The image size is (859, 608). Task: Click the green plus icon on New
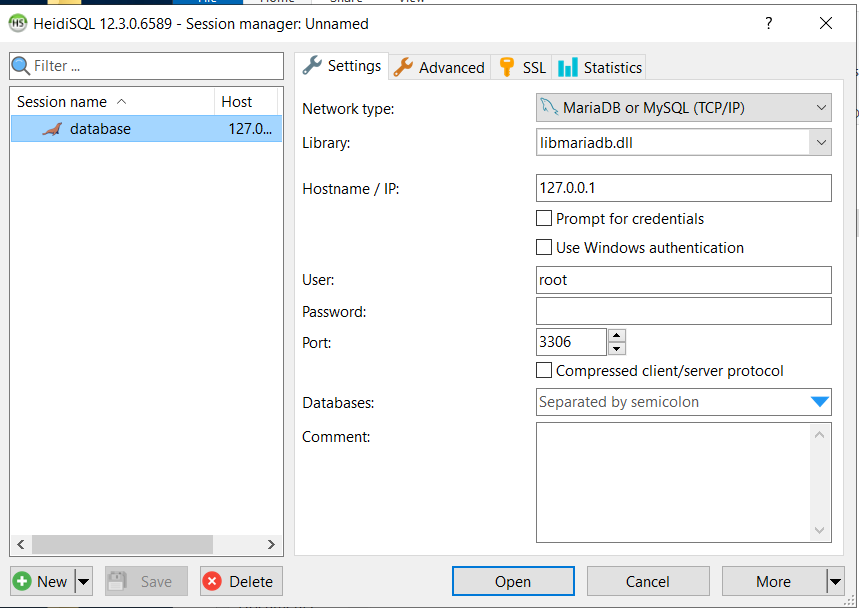pos(22,581)
